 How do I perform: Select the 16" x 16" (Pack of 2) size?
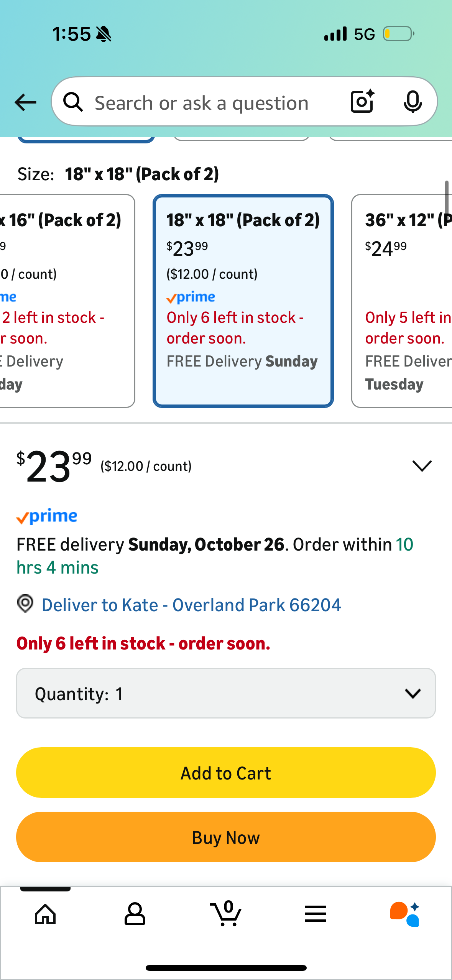click(65, 301)
